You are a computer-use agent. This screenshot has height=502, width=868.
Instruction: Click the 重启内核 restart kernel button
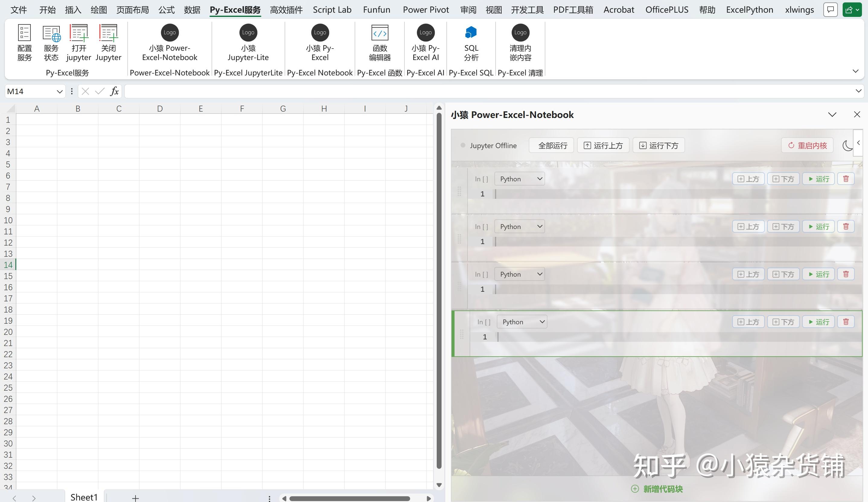(807, 146)
